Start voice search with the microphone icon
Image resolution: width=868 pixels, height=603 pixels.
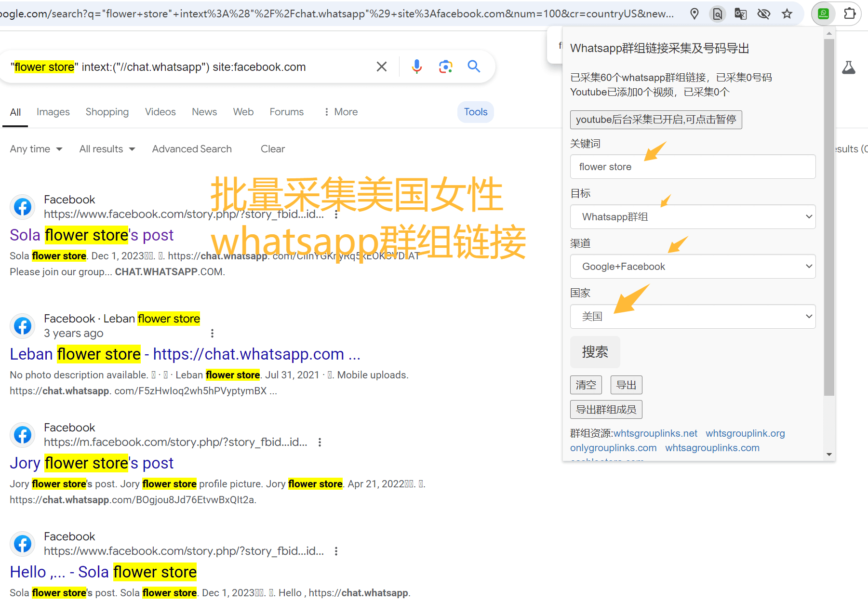click(417, 67)
